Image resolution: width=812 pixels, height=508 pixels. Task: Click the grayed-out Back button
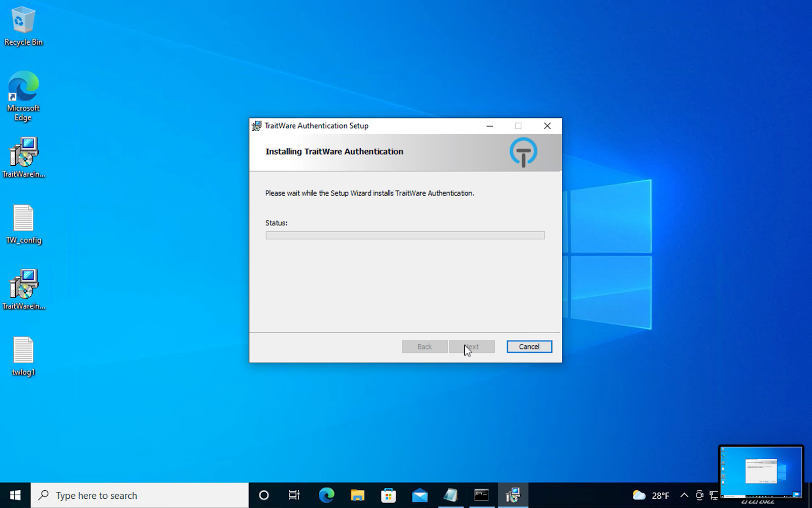425,346
